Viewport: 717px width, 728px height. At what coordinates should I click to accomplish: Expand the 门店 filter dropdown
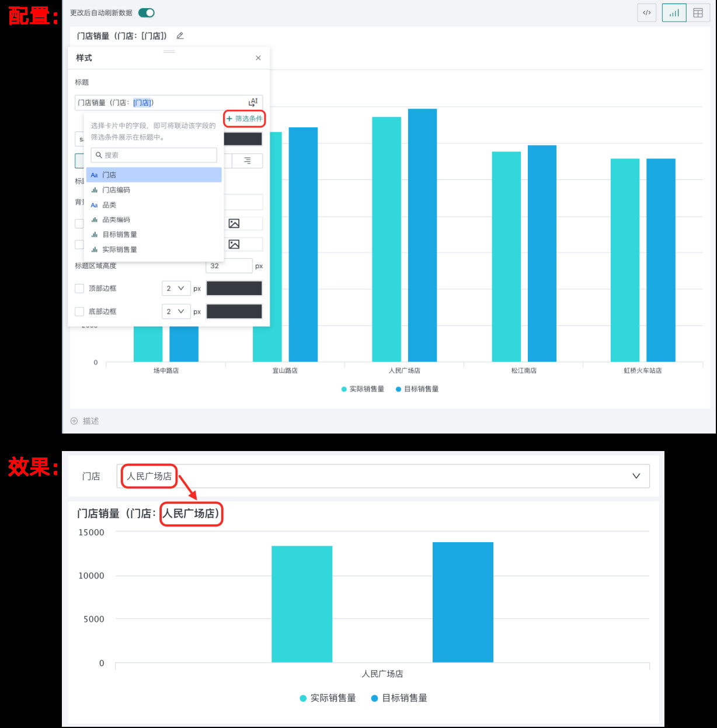[636, 476]
